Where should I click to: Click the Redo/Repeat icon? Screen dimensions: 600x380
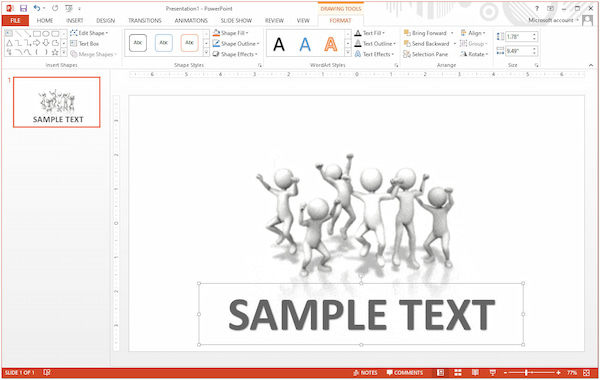pyautogui.click(x=55, y=8)
